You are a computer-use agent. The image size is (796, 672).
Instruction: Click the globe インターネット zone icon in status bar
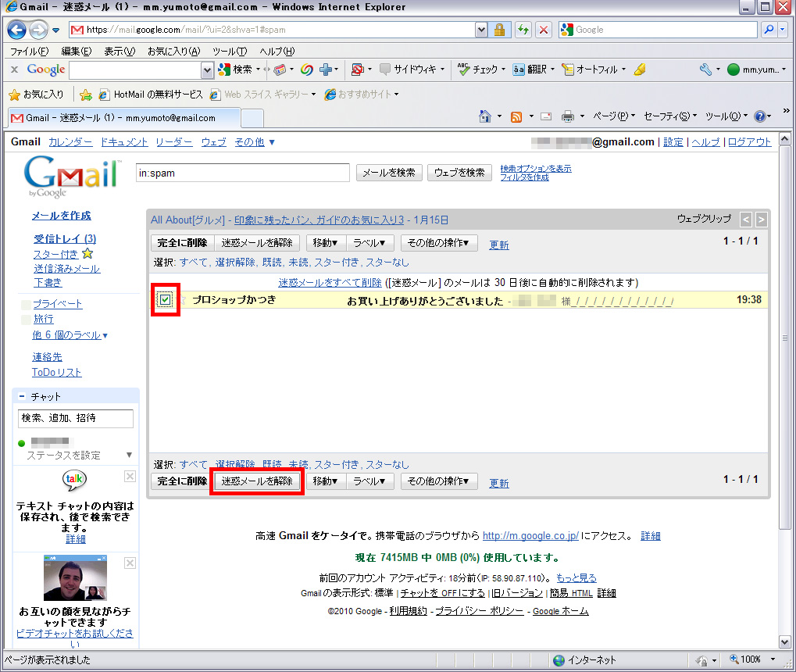coord(559,660)
